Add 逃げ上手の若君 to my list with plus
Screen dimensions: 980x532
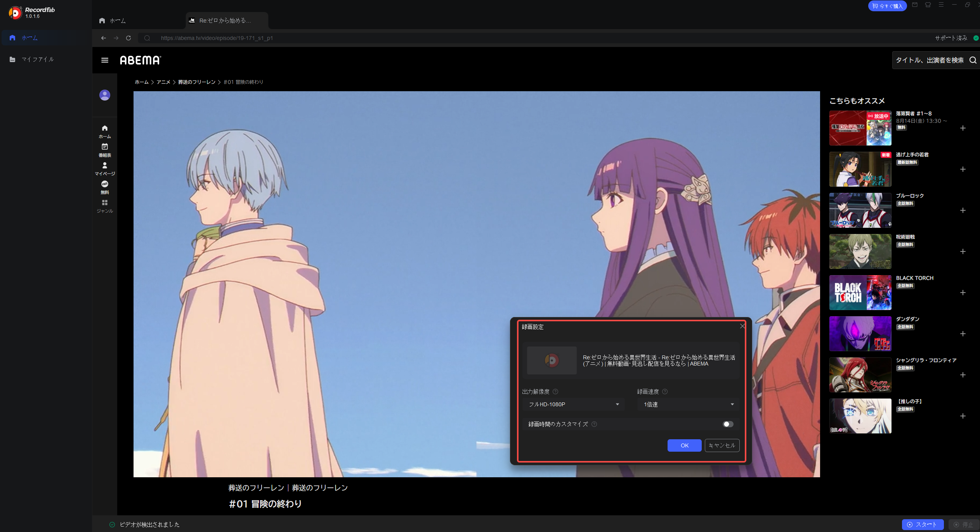(963, 169)
